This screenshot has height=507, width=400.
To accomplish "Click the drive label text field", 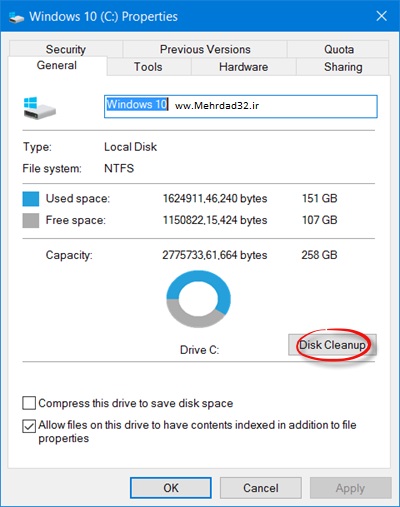I will click(241, 106).
